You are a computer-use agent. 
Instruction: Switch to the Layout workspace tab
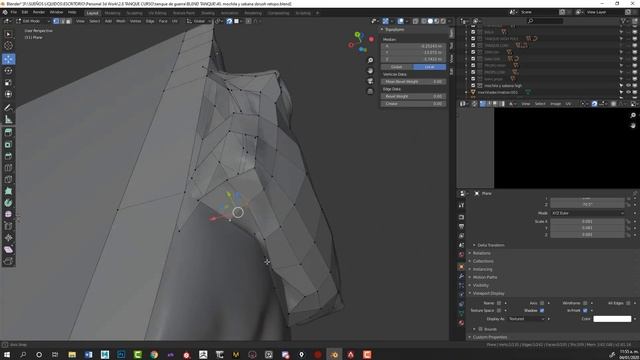[93, 13]
